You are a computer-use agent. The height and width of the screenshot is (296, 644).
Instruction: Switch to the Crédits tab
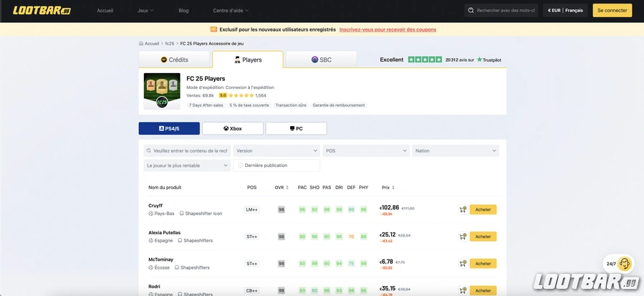174,60
